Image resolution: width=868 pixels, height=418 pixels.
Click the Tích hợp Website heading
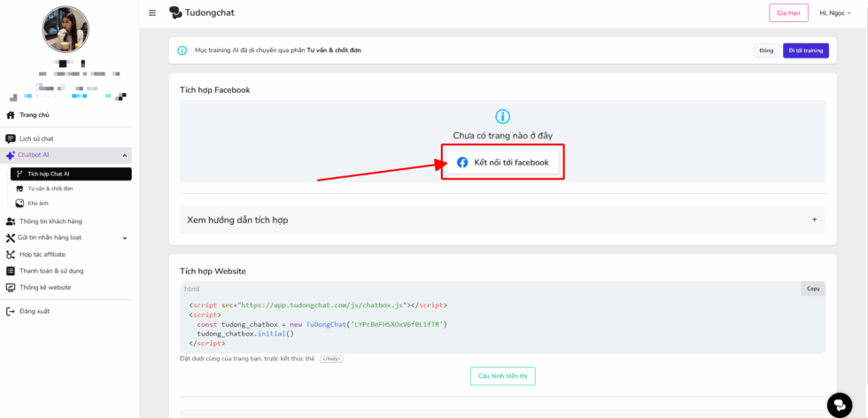[213, 271]
